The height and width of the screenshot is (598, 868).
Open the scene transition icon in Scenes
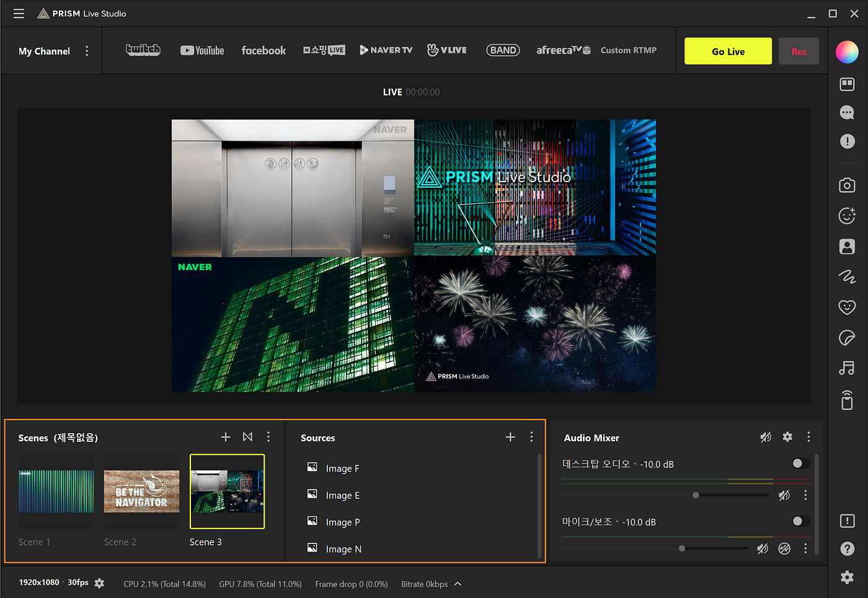[247, 438]
